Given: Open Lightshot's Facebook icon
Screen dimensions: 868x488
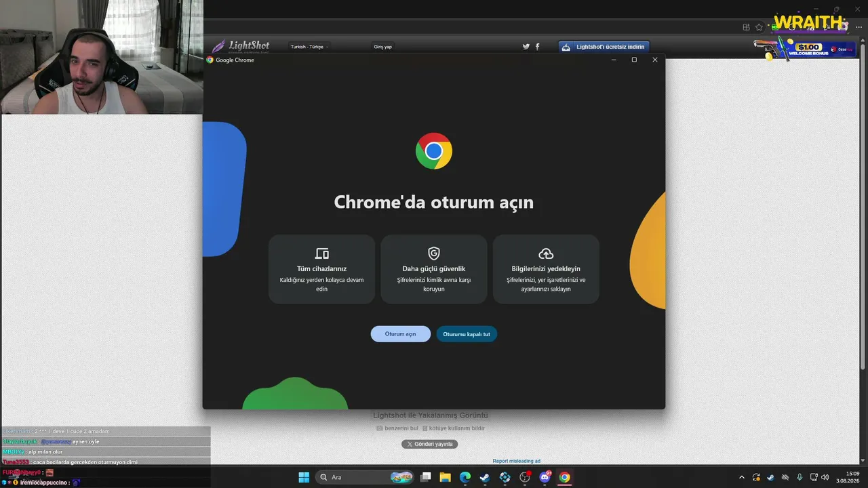Looking at the screenshot, I should (x=538, y=47).
